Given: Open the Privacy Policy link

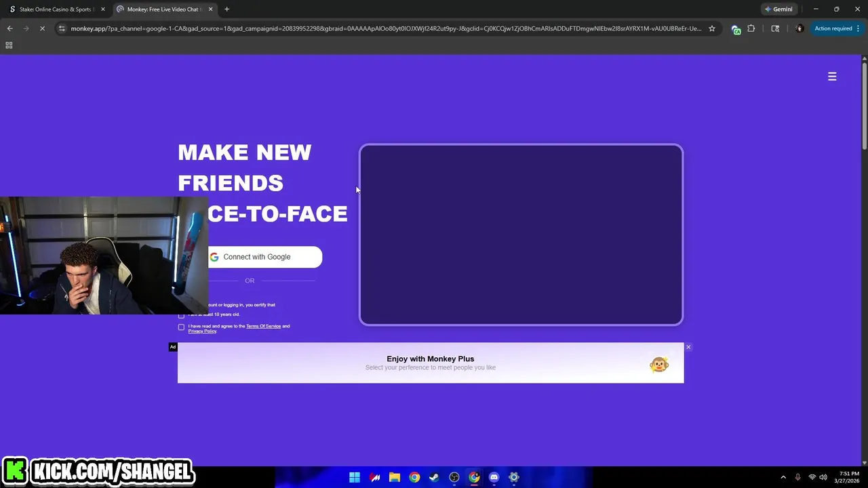Looking at the screenshot, I should (202, 331).
